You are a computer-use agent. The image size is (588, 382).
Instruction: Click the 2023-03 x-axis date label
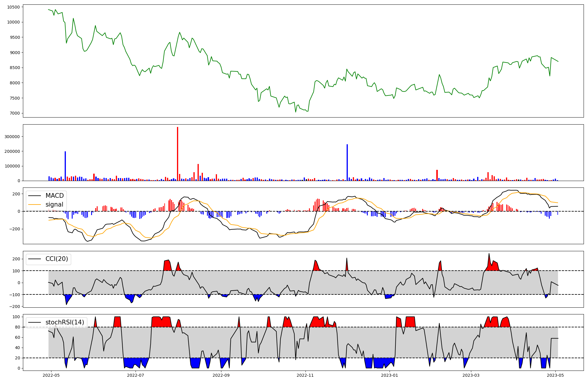point(471,375)
